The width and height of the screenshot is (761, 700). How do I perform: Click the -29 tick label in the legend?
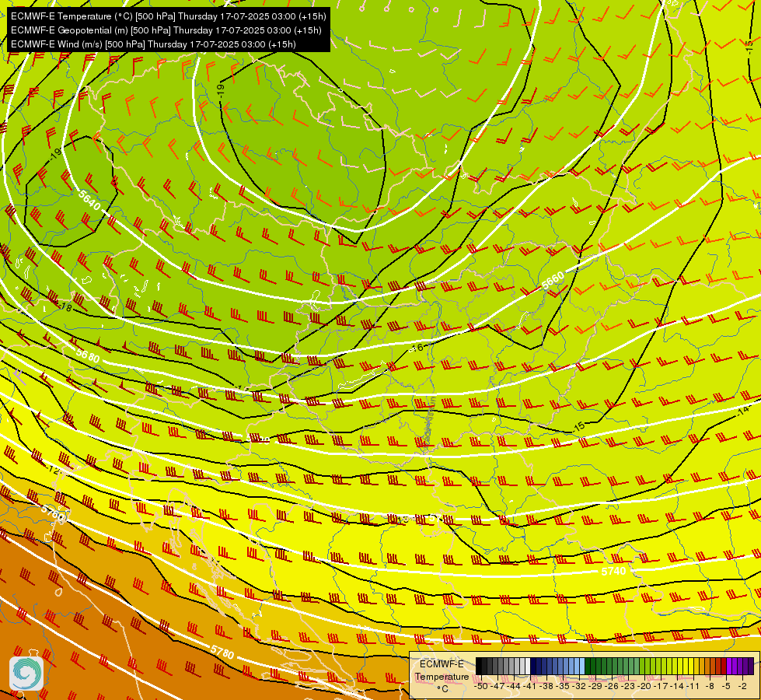click(x=595, y=687)
